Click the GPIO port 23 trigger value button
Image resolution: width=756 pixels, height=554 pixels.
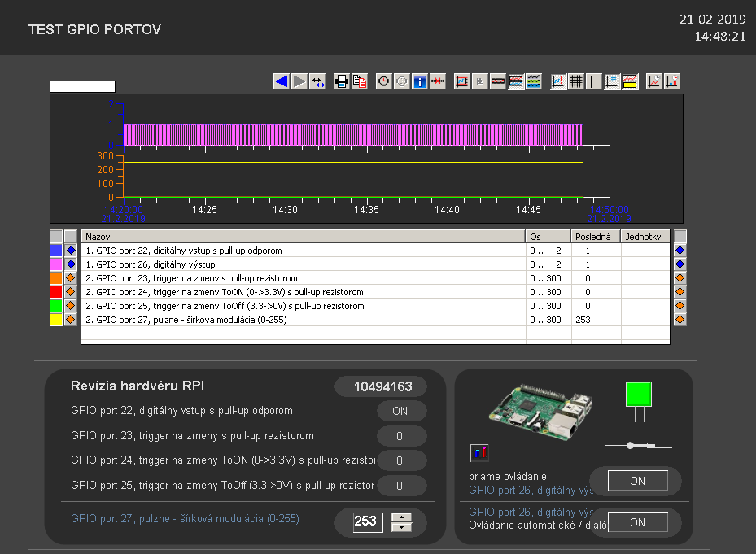pyautogui.click(x=400, y=436)
